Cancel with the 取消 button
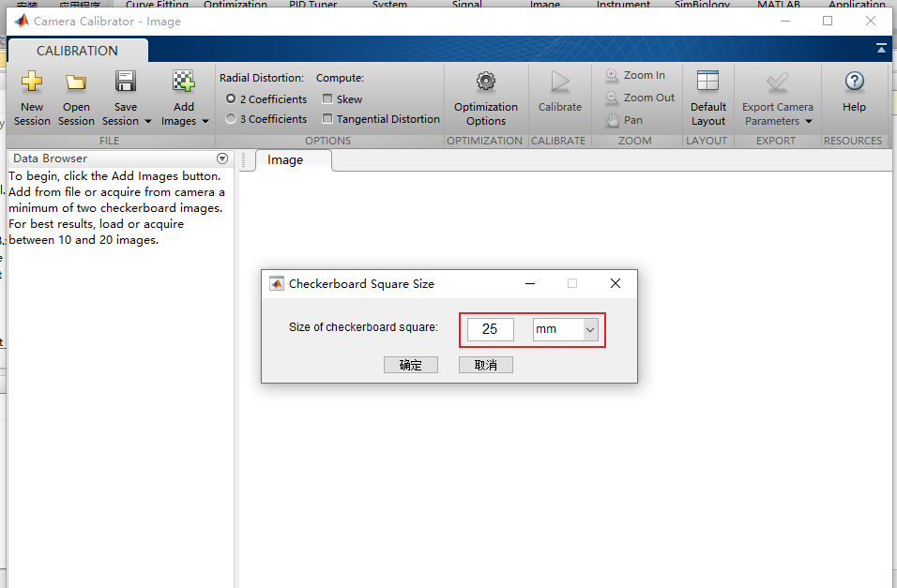Screen dimensions: 897x588 [486, 365]
